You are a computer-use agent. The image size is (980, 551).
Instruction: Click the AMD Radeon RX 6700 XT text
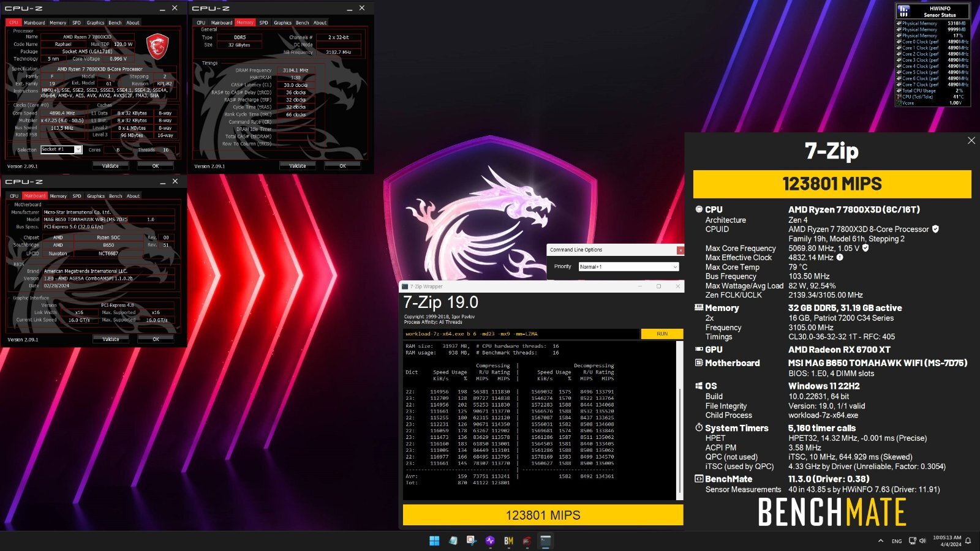(x=839, y=350)
